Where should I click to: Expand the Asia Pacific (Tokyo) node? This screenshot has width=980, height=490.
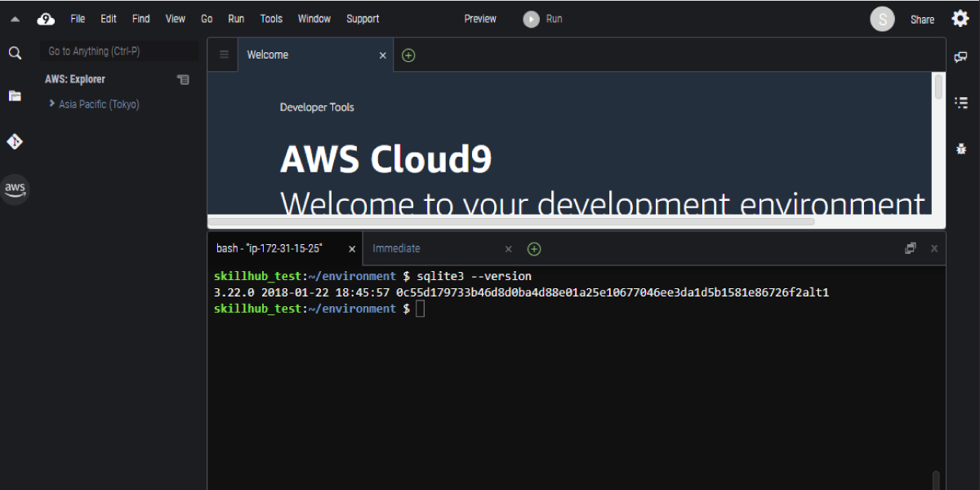[x=51, y=104]
